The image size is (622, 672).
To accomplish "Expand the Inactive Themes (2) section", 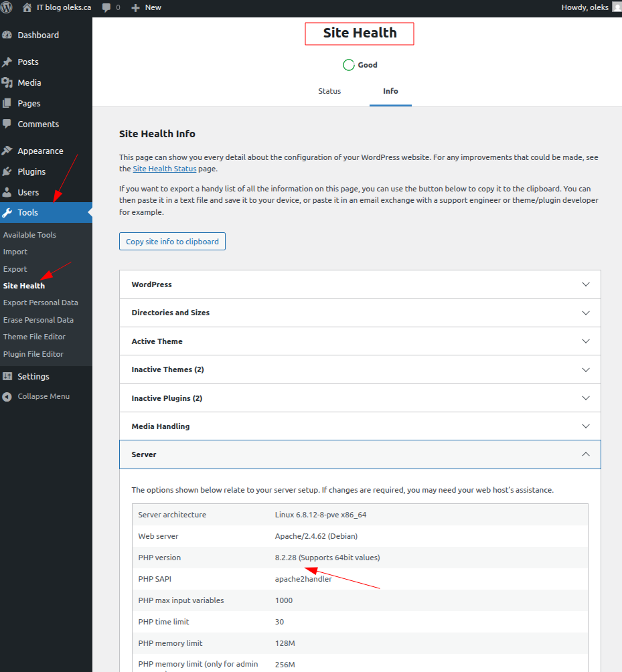I will [360, 369].
